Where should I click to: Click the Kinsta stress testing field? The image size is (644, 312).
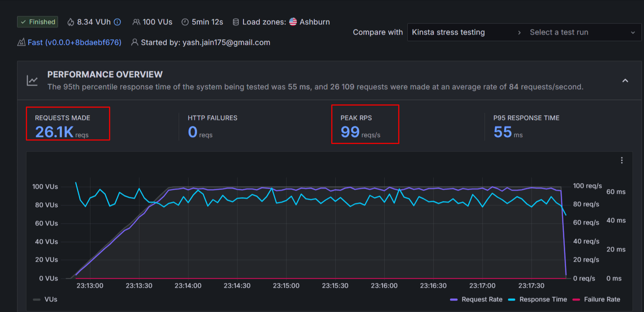447,32
